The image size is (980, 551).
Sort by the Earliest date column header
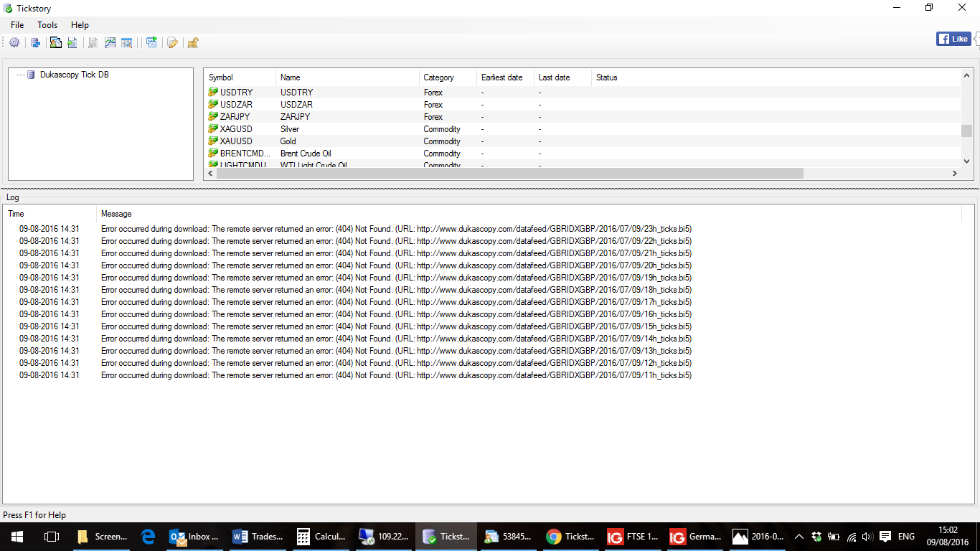pyautogui.click(x=505, y=77)
